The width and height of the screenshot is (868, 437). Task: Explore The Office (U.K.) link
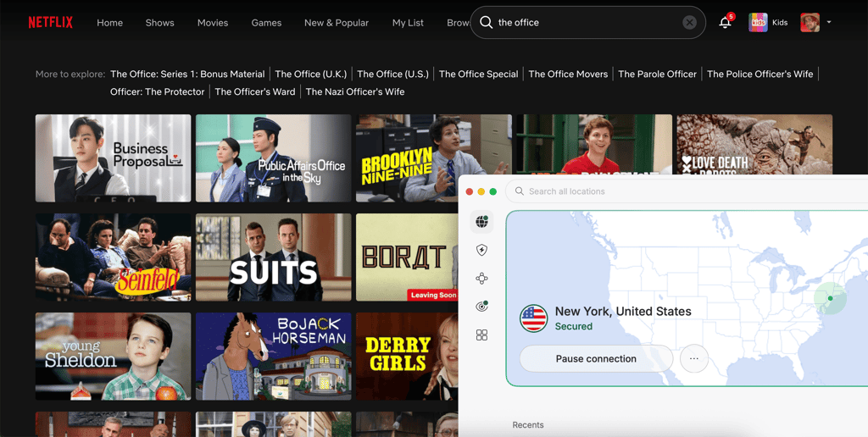click(x=311, y=74)
